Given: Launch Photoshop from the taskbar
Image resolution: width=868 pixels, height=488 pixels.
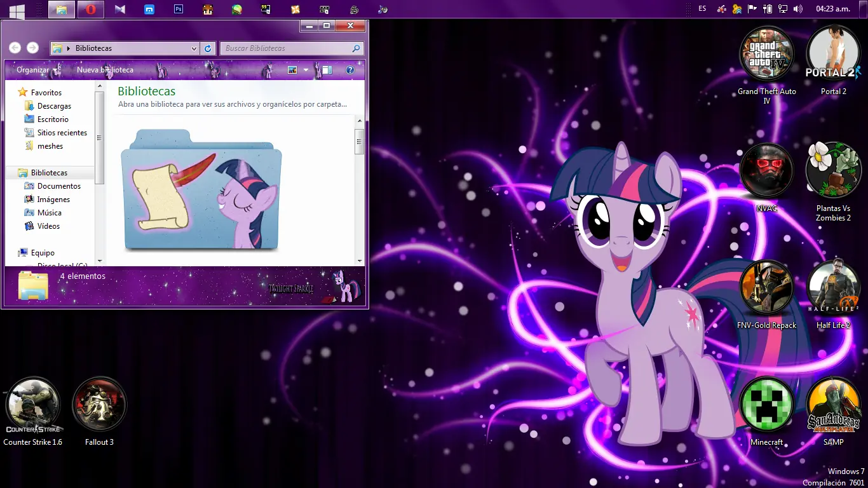Looking at the screenshot, I should [179, 10].
